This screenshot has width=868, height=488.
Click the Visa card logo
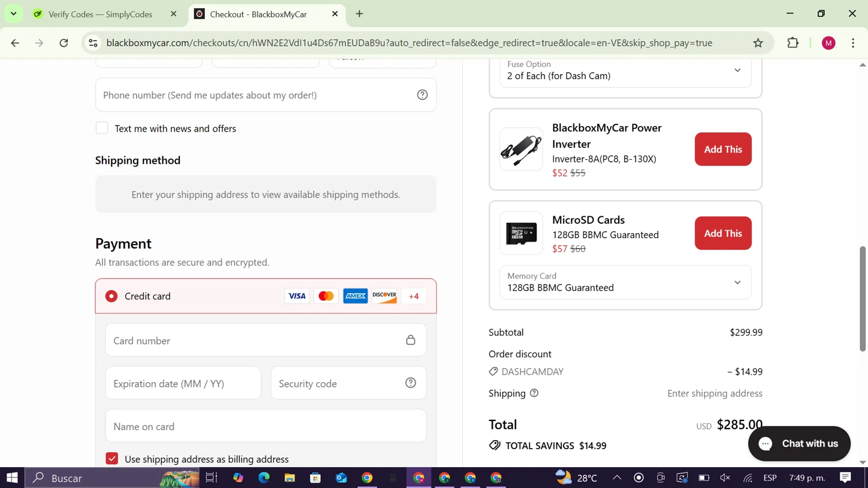[297, 296]
